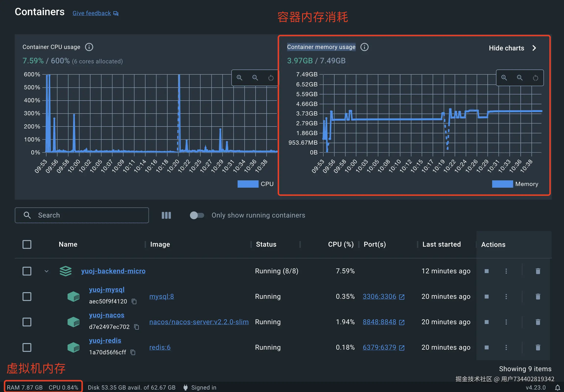Screen dimensions: 564x392
Task: Open the yuoj-nacos container details
Action: pyautogui.click(x=107, y=315)
